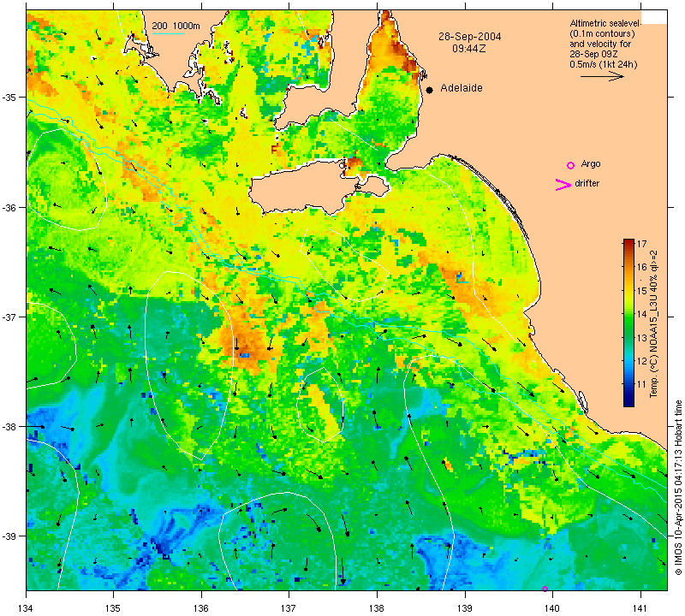Click the 139 longitude axis label

tap(465, 608)
